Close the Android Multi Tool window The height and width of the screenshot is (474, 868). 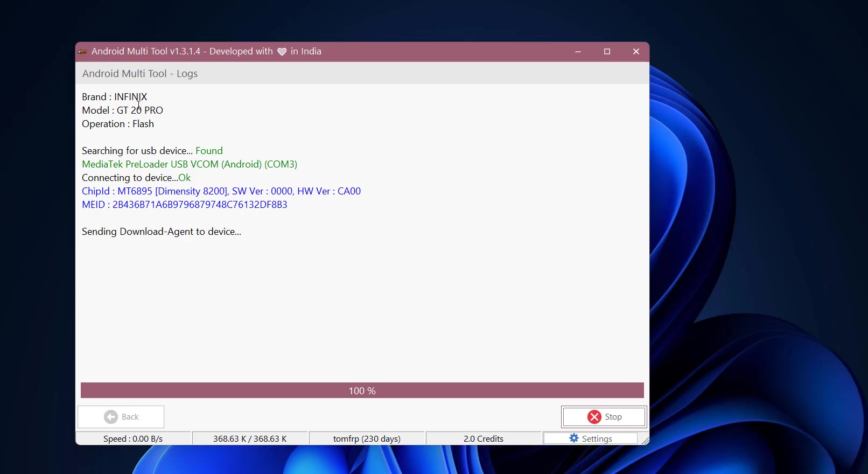click(636, 52)
